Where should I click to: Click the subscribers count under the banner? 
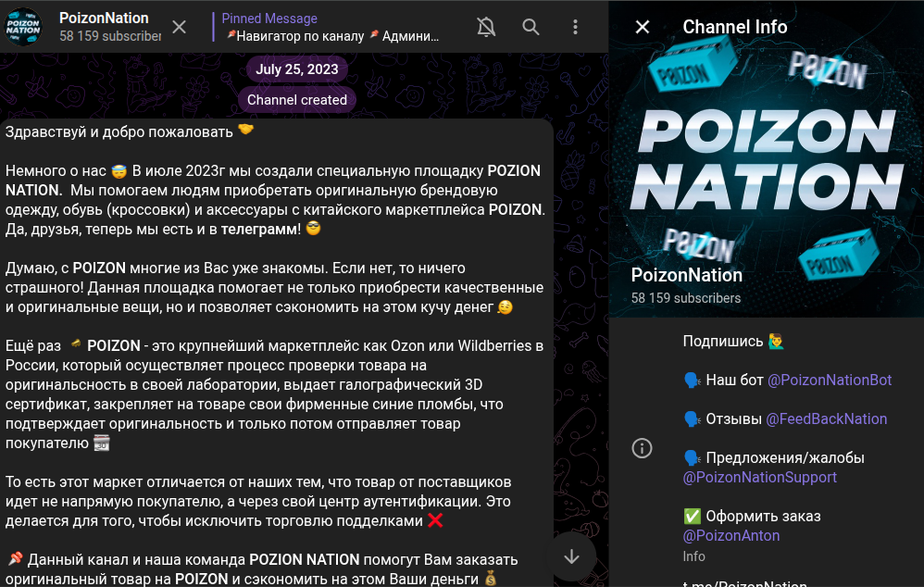coord(686,298)
